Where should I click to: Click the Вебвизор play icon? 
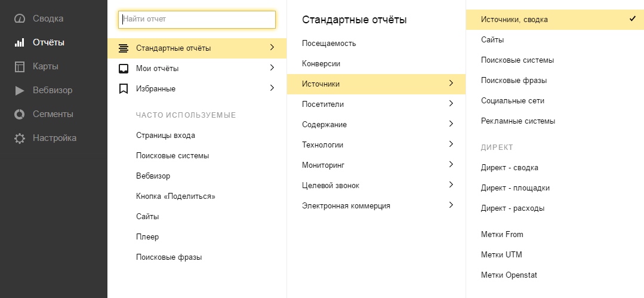pos(20,90)
